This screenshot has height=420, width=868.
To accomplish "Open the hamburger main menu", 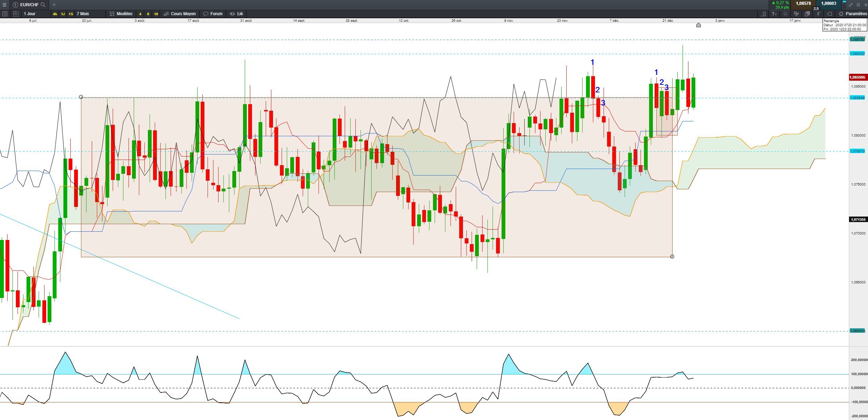I will [4, 5].
